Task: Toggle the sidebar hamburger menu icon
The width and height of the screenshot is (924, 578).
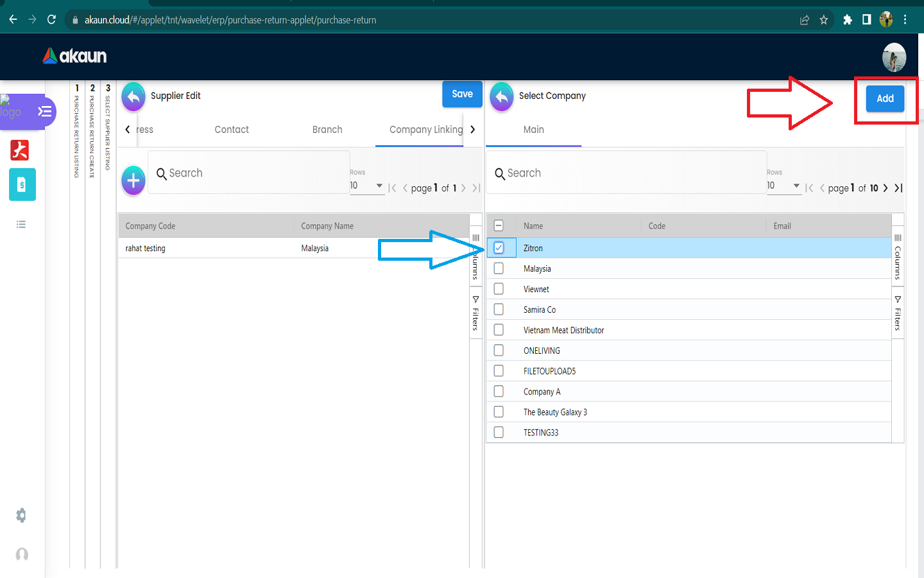Action: [x=44, y=112]
